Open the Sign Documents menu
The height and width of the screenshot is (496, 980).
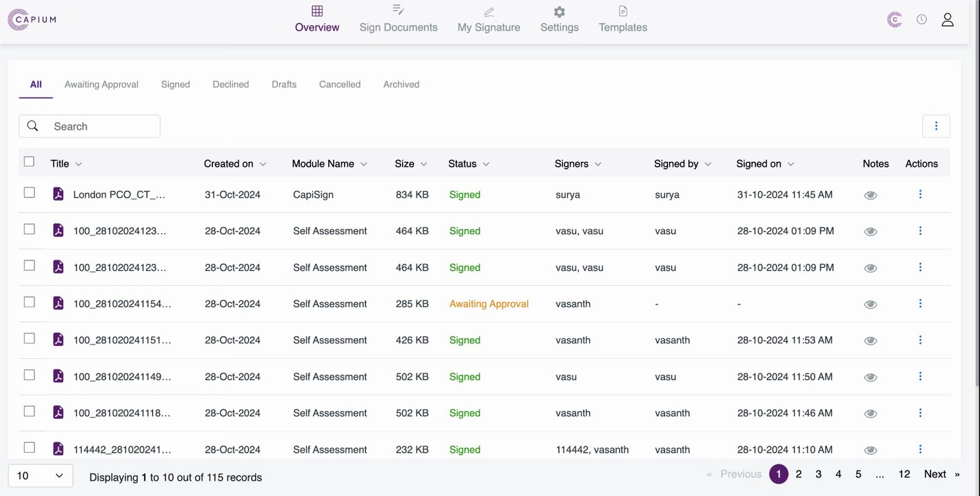coord(398,19)
